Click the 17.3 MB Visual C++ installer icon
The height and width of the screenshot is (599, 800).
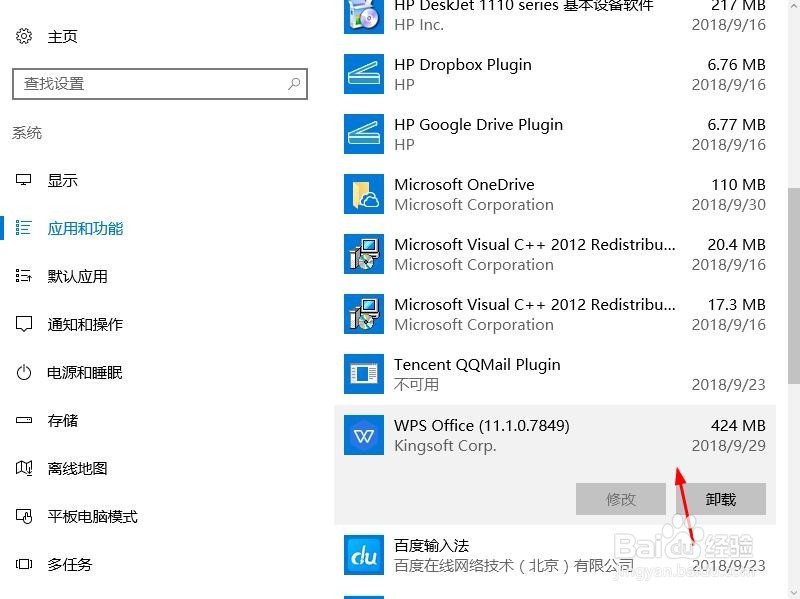coord(364,314)
